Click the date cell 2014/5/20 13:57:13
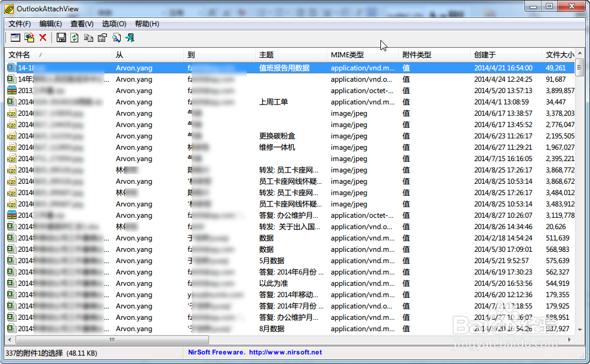Viewport: 590px width, 364px height. pos(503,91)
